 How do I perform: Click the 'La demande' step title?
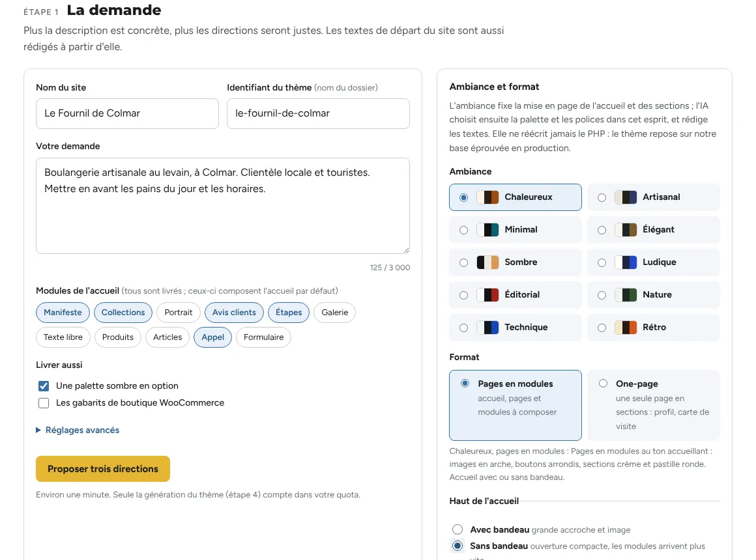(114, 10)
